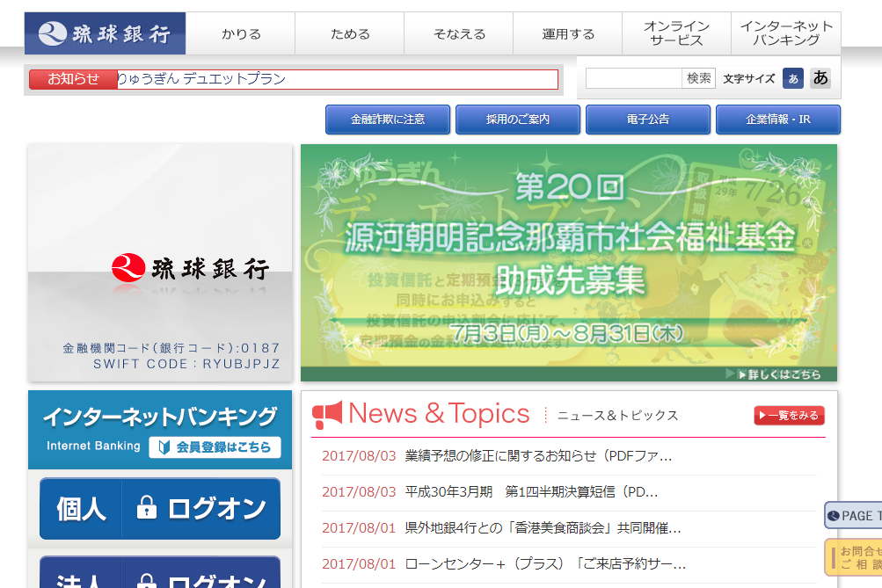Open the オンラインサービス menu
Image resolution: width=882 pixels, height=588 pixels.
coord(677,33)
